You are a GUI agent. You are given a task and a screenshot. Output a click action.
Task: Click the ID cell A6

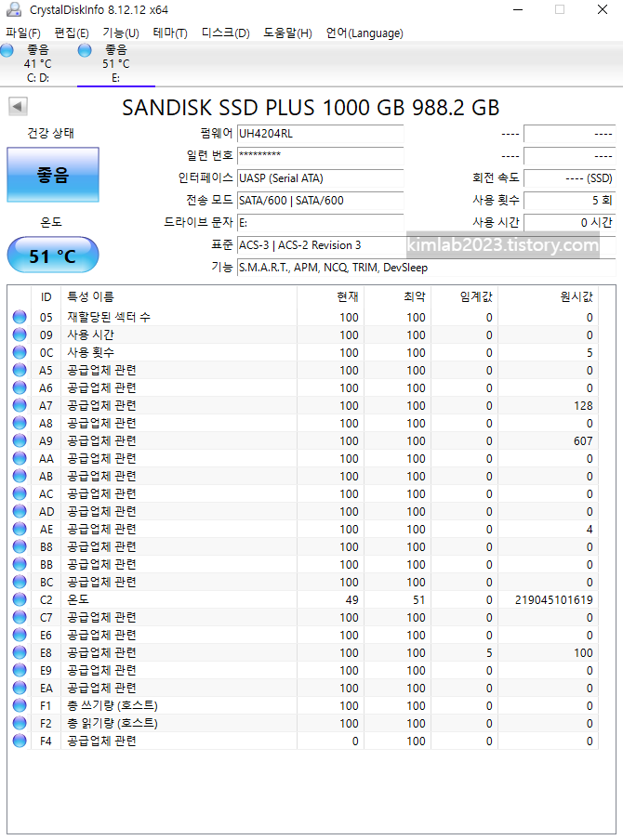pyautogui.click(x=46, y=387)
